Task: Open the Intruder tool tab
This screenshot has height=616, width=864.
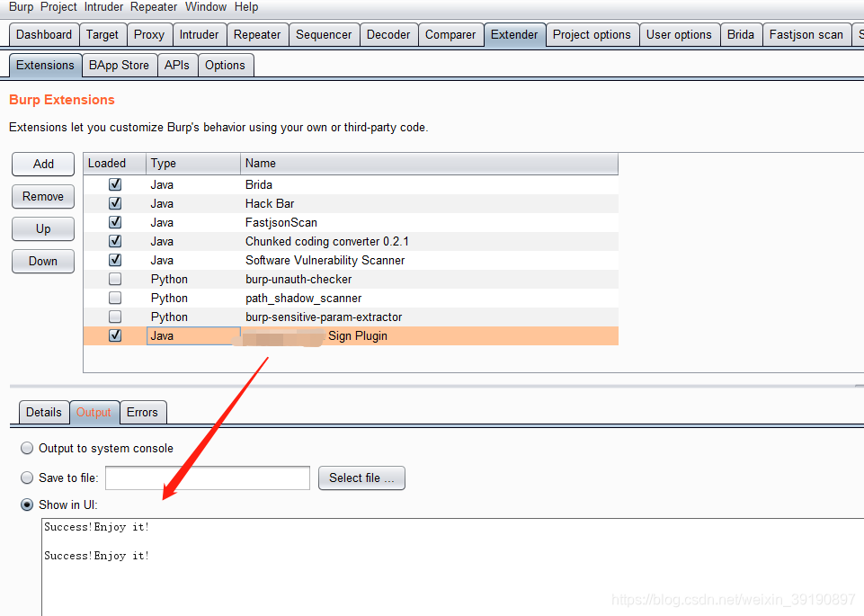Action: 199,35
